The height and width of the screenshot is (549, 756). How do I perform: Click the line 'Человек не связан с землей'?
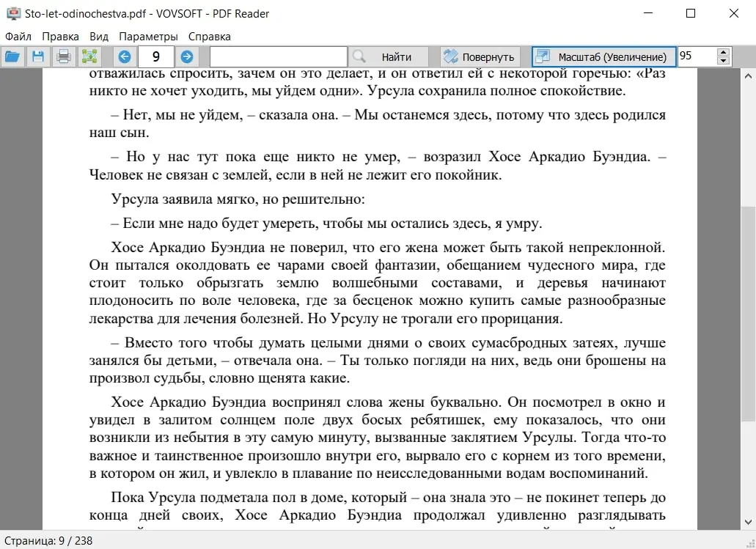296,175
